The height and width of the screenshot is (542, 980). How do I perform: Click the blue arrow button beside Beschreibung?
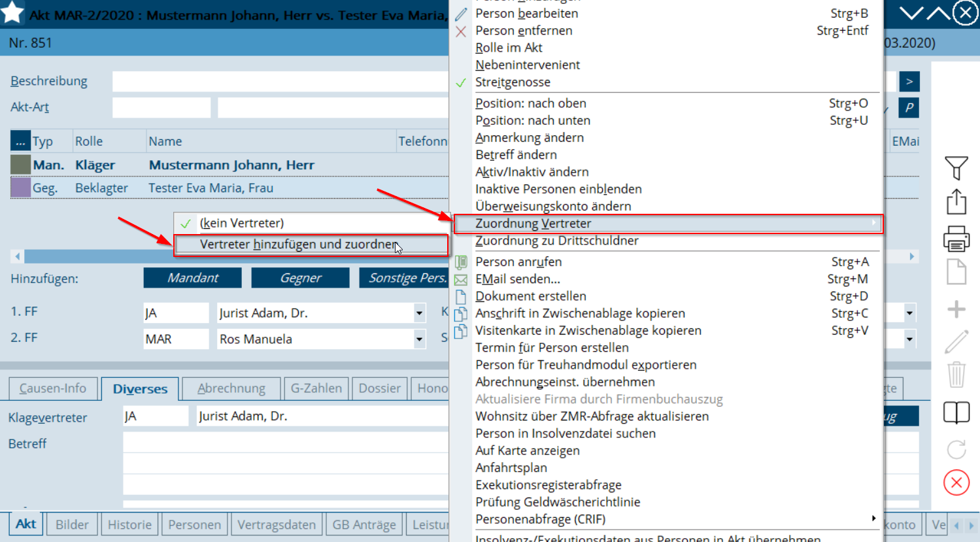tap(909, 81)
